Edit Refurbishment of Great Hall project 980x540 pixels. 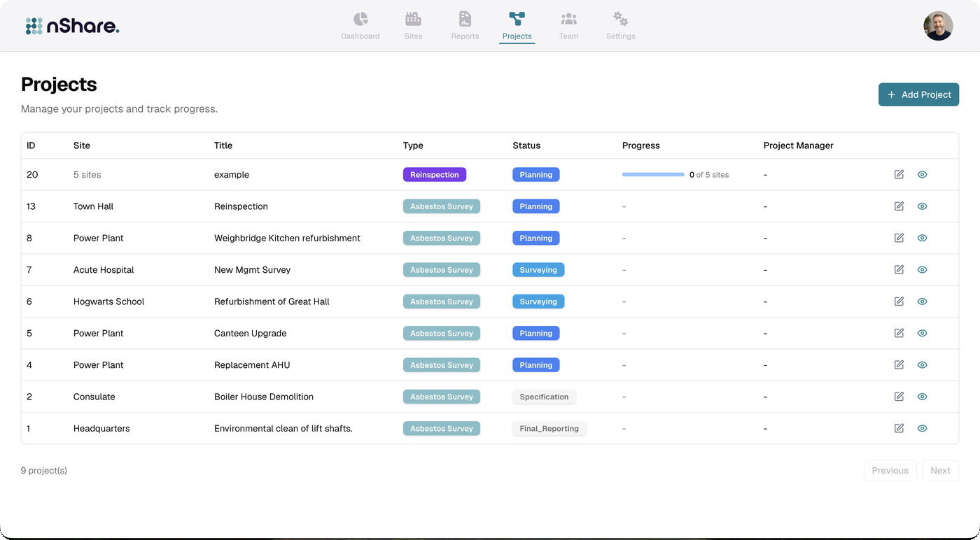(899, 301)
